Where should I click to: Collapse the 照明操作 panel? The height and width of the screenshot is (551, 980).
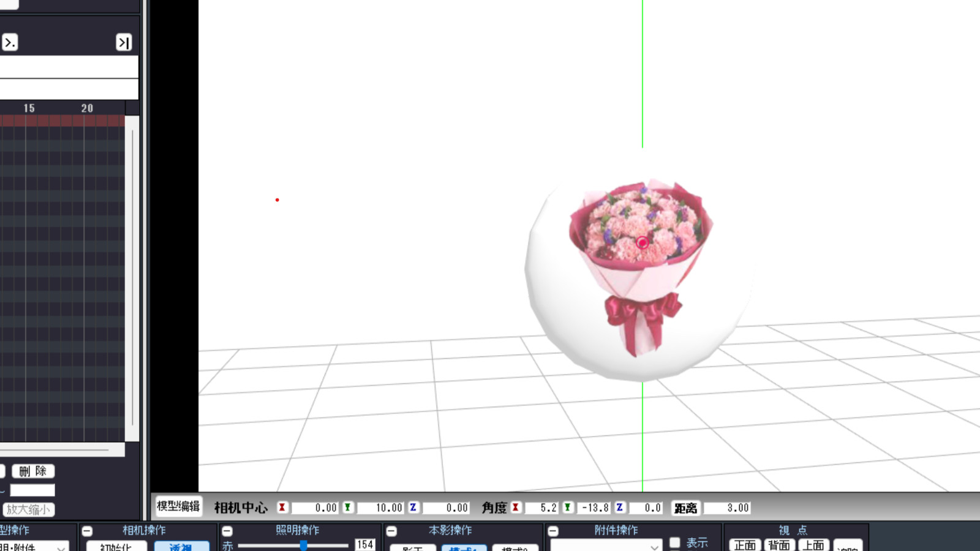click(x=227, y=531)
